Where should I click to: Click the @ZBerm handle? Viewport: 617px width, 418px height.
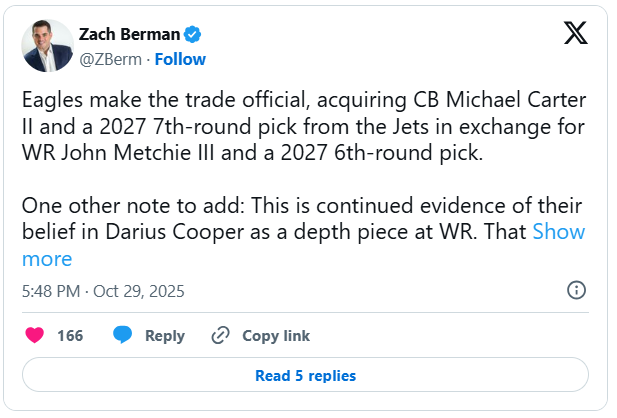pyautogui.click(x=111, y=59)
